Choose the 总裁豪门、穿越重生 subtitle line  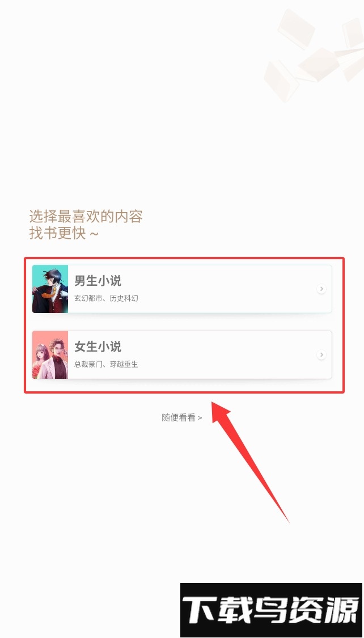tap(106, 364)
